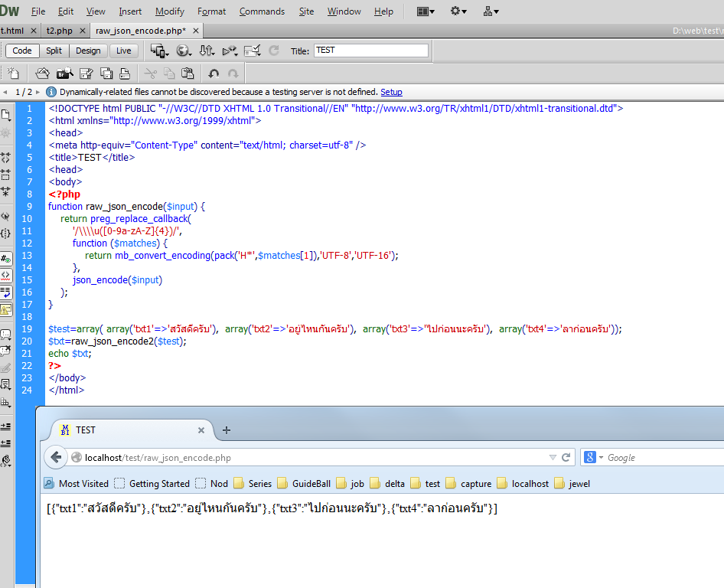Click the Balance Braces icon in sidebar
Viewport: 724px width, 588px height.
coord(5,233)
